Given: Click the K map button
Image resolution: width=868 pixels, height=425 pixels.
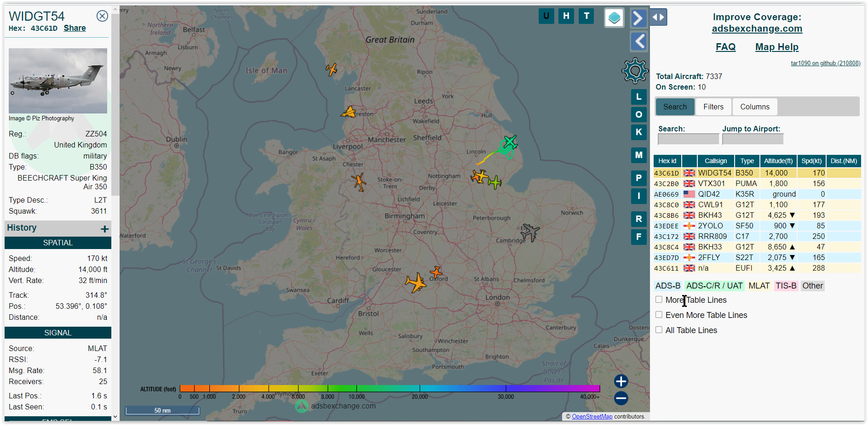Looking at the screenshot, I should (x=638, y=132).
